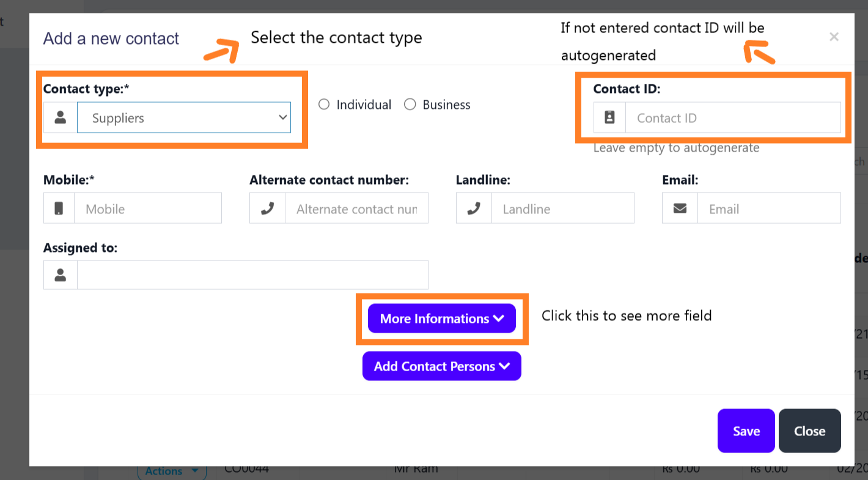Select the Individual radio button
Viewport: 868px width, 480px height.
pyautogui.click(x=325, y=105)
